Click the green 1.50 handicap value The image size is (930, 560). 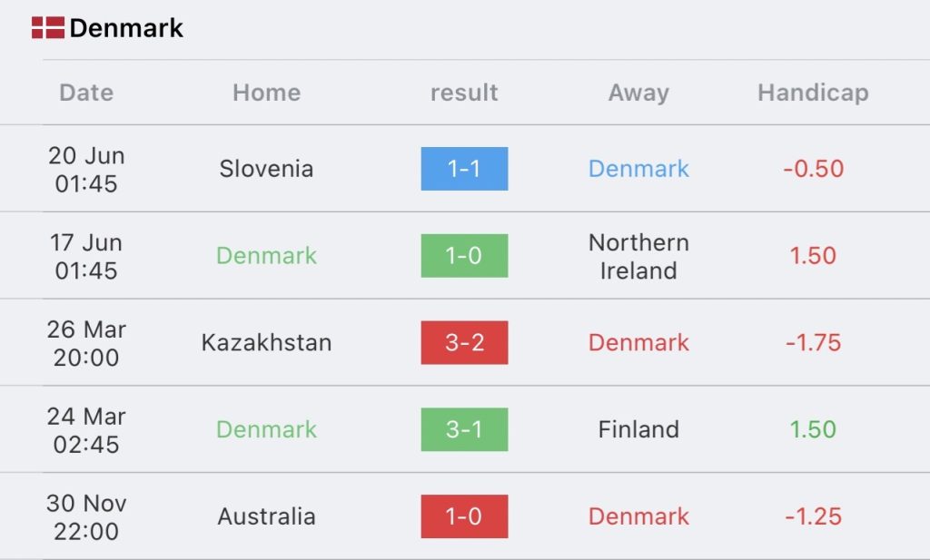813,429
